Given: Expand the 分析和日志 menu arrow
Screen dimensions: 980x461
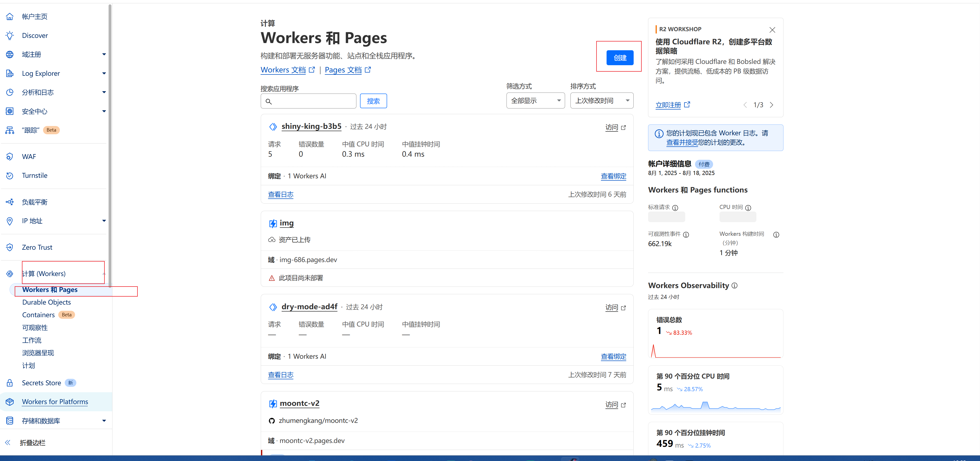Looking at the screenshot, I should tap(104, 92).
